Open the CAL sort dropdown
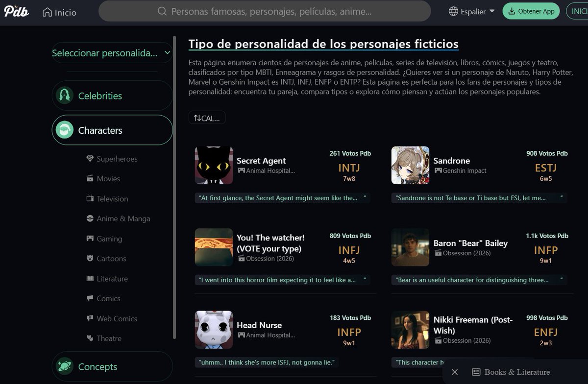588x384 pixels. pyautogui.click(x=207, y=118)
